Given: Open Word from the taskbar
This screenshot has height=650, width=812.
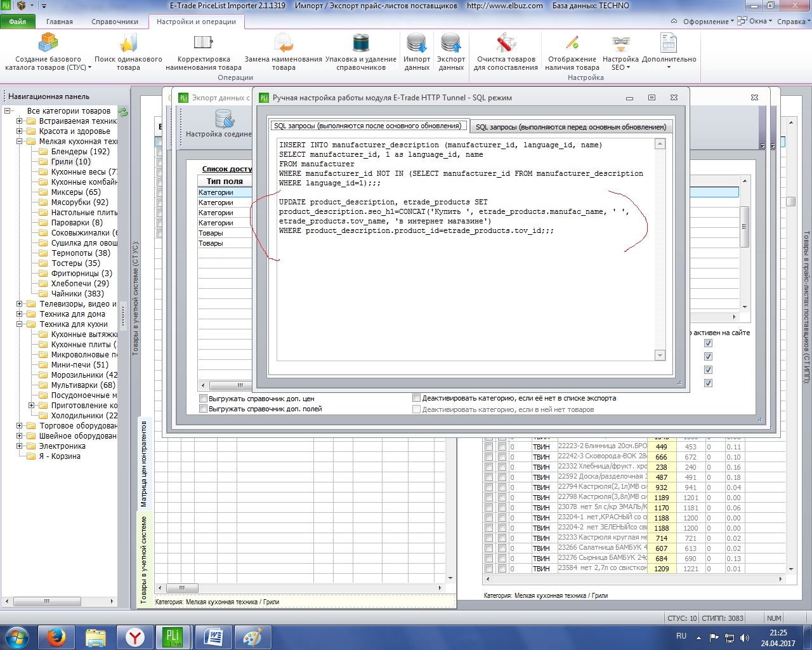Looking at the screenshot, I should (x=213, y=637).
